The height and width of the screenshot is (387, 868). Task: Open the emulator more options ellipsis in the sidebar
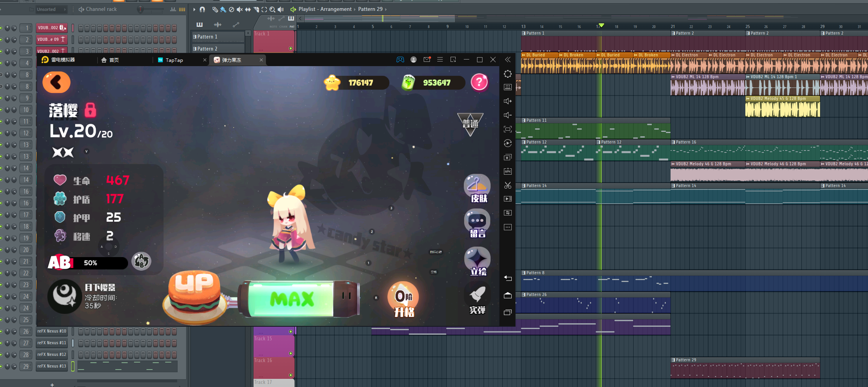pos(508,227)
